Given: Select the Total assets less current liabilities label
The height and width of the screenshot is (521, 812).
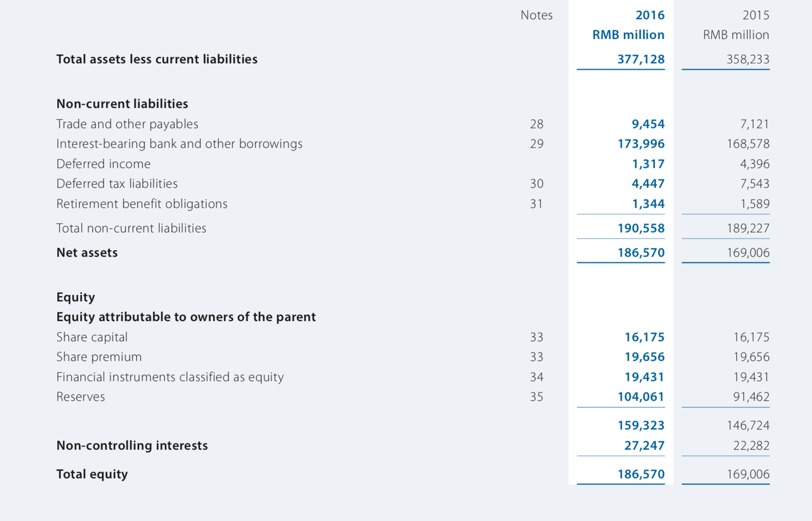Looking at the screenshot, I should pos(157,59).
